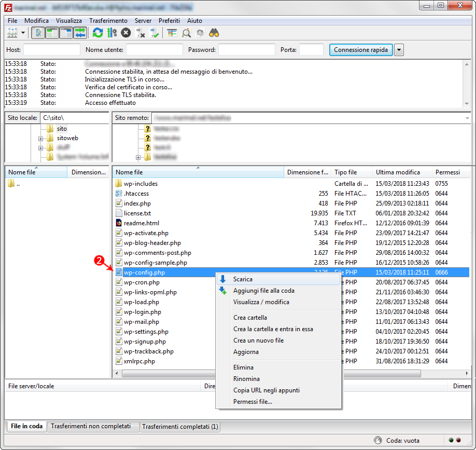
Task: Open the Site Manager icon
Action: [x=12, y=33]
